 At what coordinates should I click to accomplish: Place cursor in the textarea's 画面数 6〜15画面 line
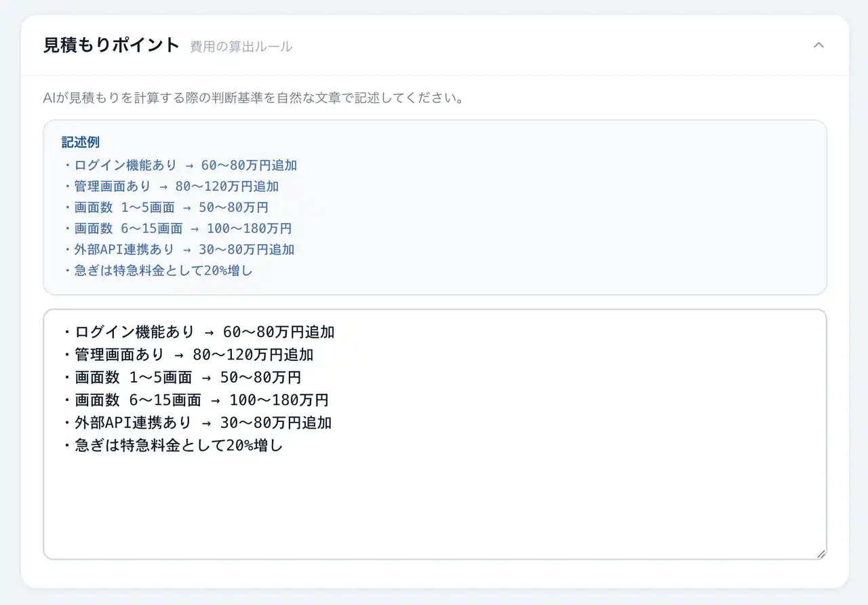click(x=195, y=400)
